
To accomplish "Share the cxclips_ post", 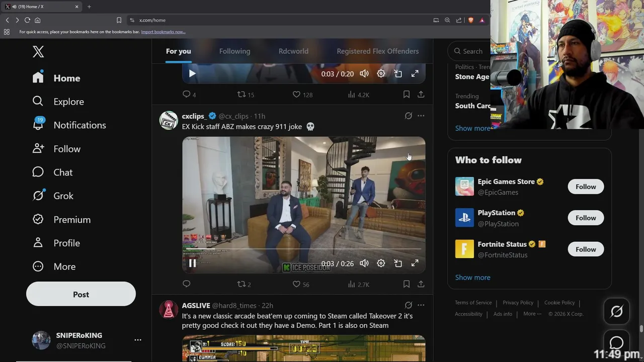I will coord(421,284).
